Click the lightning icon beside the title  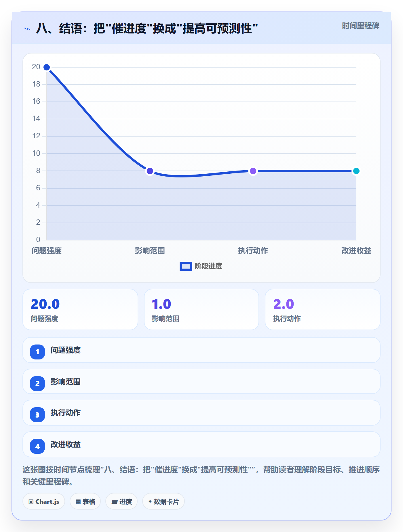[27, 29]
